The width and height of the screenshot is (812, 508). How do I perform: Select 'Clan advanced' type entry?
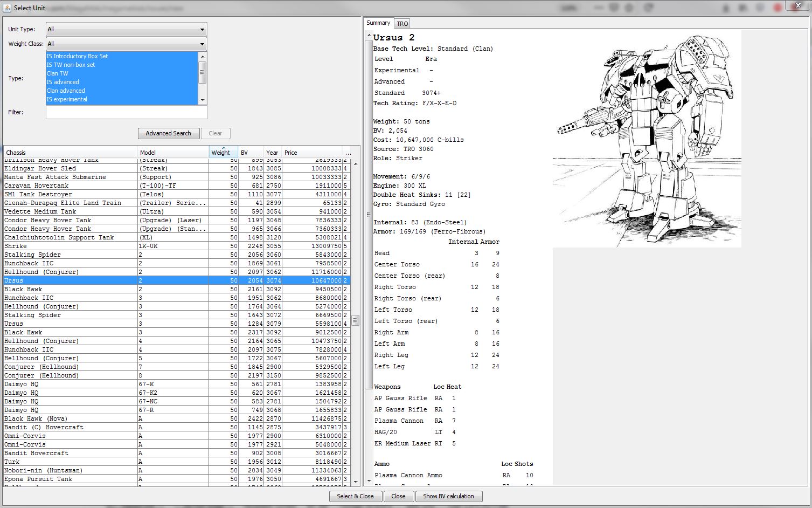point(122,91)
